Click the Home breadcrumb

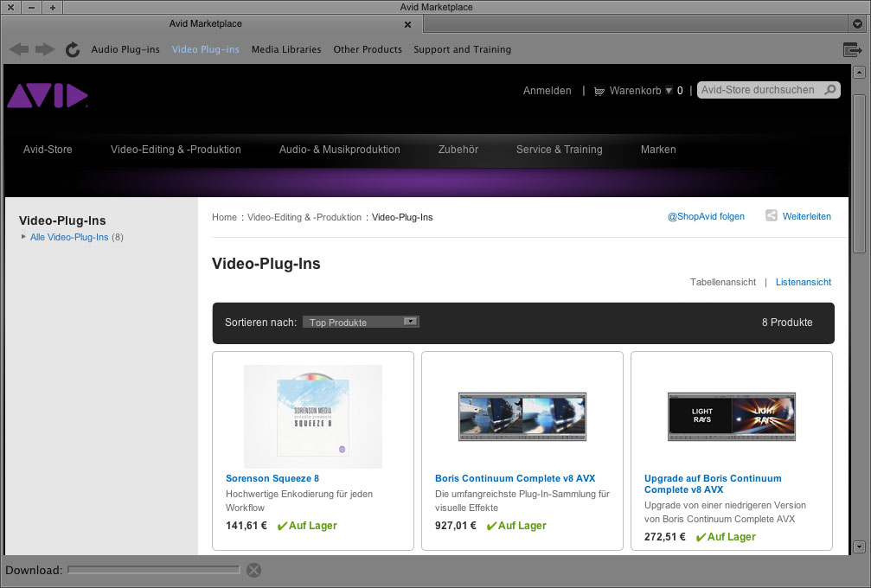coord(224,217)
